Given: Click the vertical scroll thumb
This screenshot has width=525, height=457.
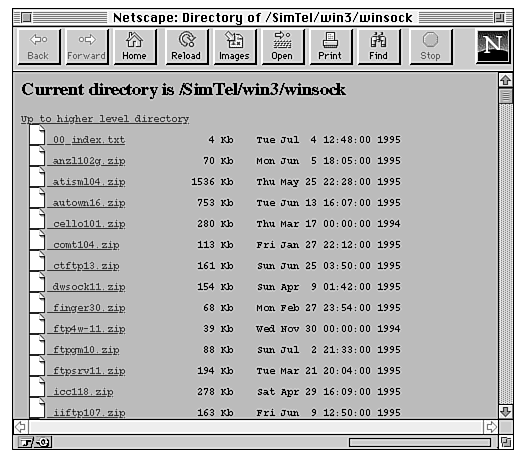Looking at the screenshot, I should tap(505, 96).
